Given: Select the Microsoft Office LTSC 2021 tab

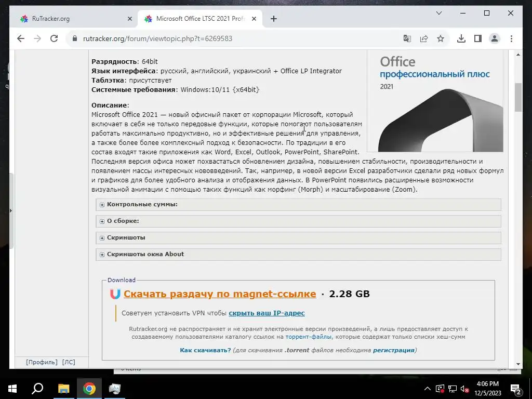Looking at the screenshot, I should (200, 19).
